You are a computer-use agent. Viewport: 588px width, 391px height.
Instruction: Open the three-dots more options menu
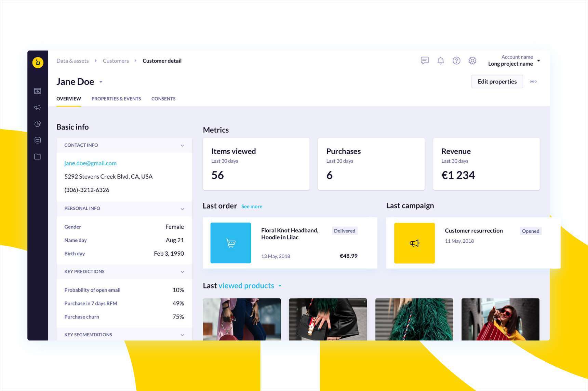click(533, 81)
